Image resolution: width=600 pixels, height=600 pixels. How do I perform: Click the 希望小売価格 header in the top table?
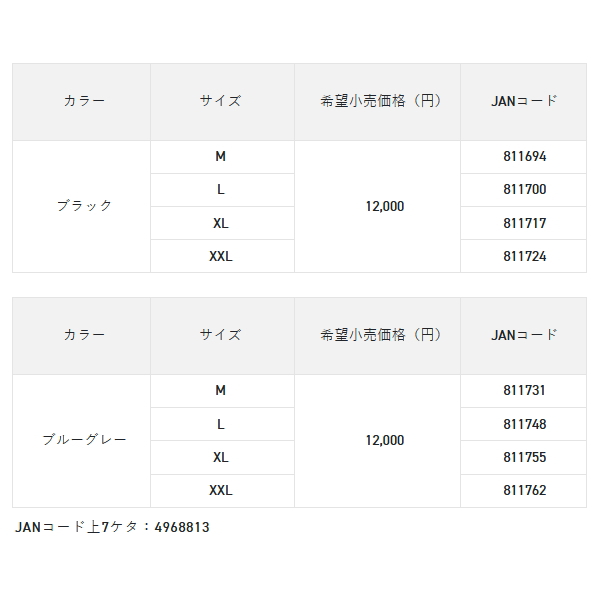click(x=377, y=101)
